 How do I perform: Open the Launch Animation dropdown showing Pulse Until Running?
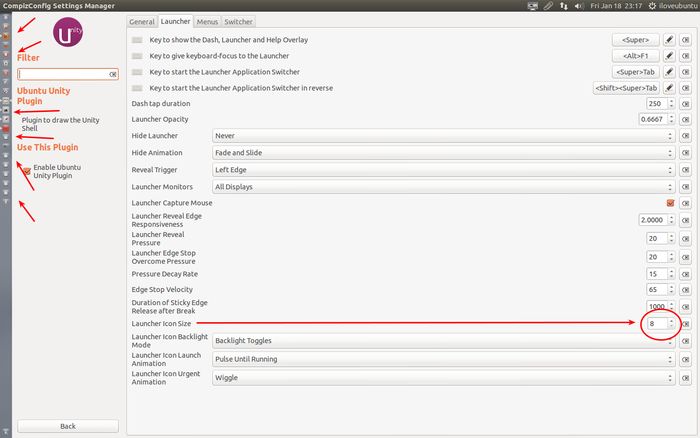[x=443, y=359]
